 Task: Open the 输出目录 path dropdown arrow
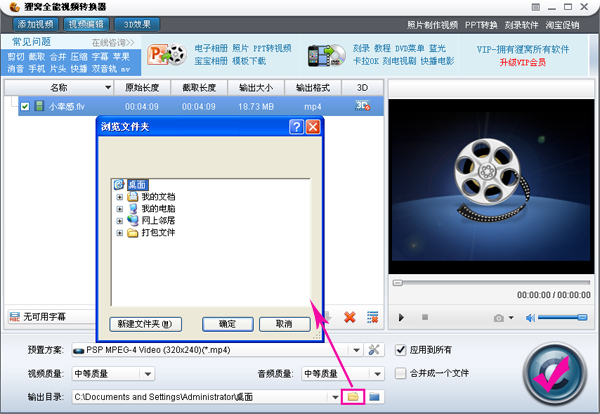(335, 397)
